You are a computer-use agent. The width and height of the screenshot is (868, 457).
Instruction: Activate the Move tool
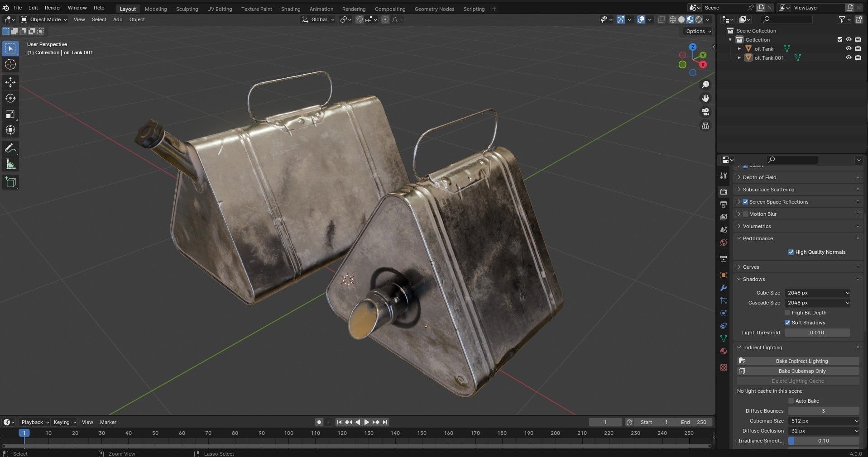(10, 82)
